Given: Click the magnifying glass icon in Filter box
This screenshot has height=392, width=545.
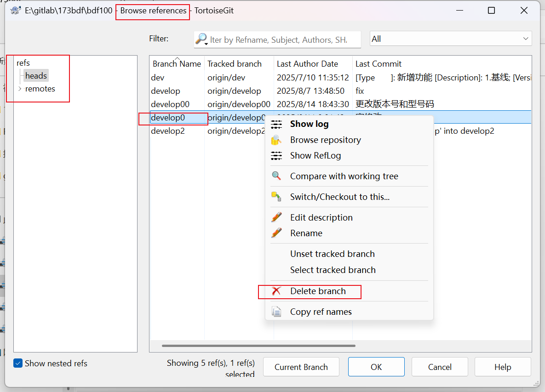Looking at the screenshot, I should (x=201, y=39).
